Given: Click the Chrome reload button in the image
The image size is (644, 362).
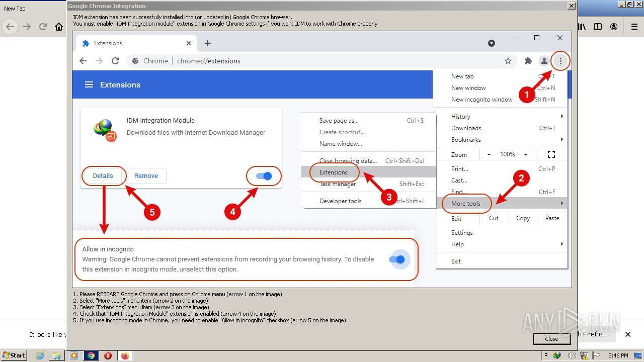Looking at the screenshot, I should pyautogui.click(x=115, y=61).
